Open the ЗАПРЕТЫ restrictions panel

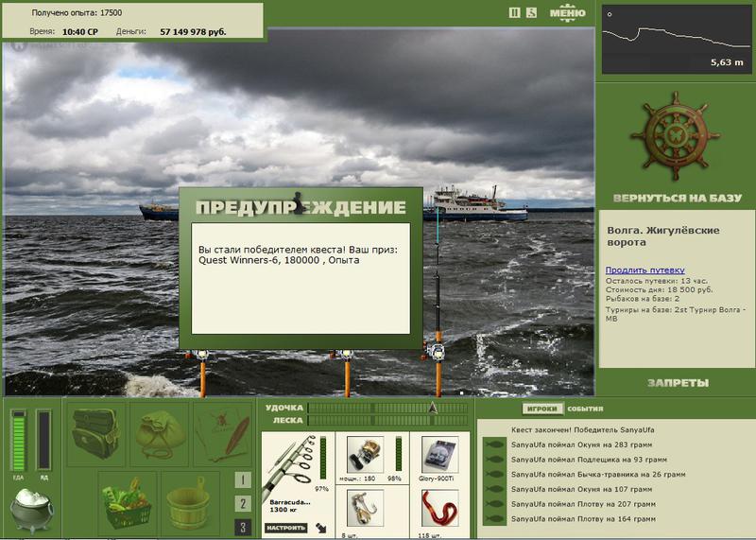pos(678,383)
